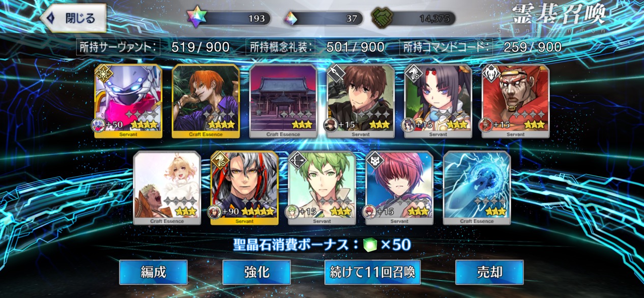The height and width of the screenshot is (298, 644).
Task: Open the 編成 formation button
Action: [x=153, y=272]
